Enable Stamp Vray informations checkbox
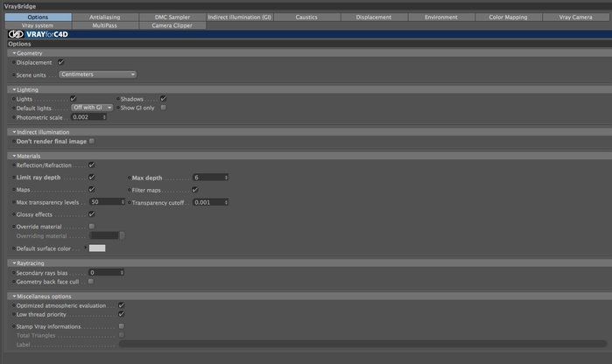This screenshot has width=612, height=364. [122, 326]
